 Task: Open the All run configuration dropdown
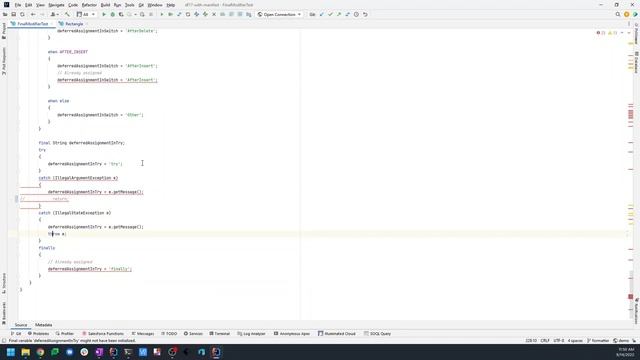click(x=86, y=14)
